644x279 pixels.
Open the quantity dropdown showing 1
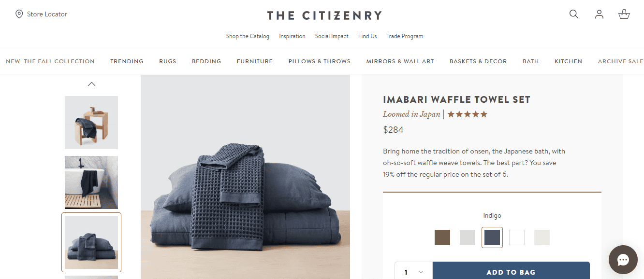point(413,272)
